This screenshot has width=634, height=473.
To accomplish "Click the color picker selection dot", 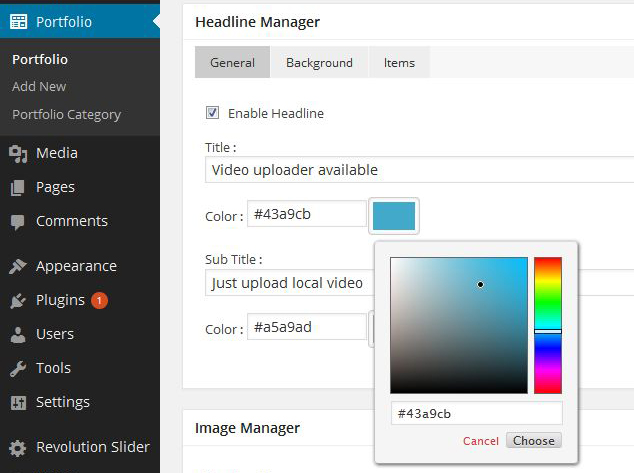I will click(x=480, y=285).
